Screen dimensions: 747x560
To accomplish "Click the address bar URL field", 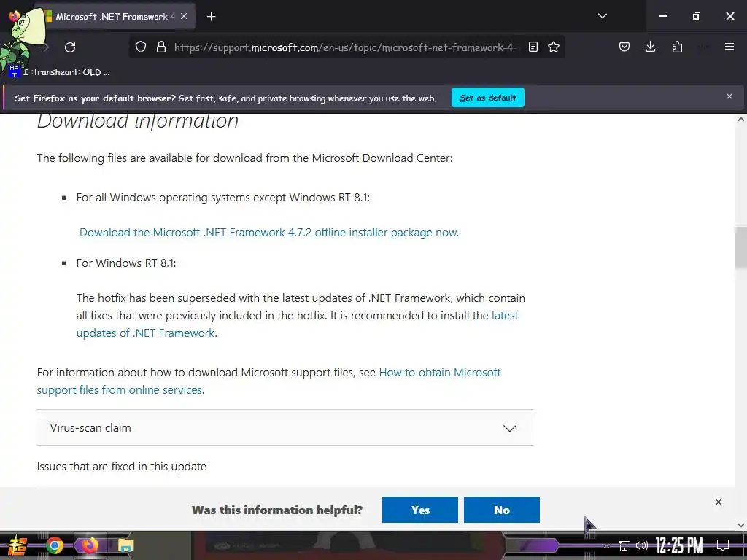I will 345,47.
